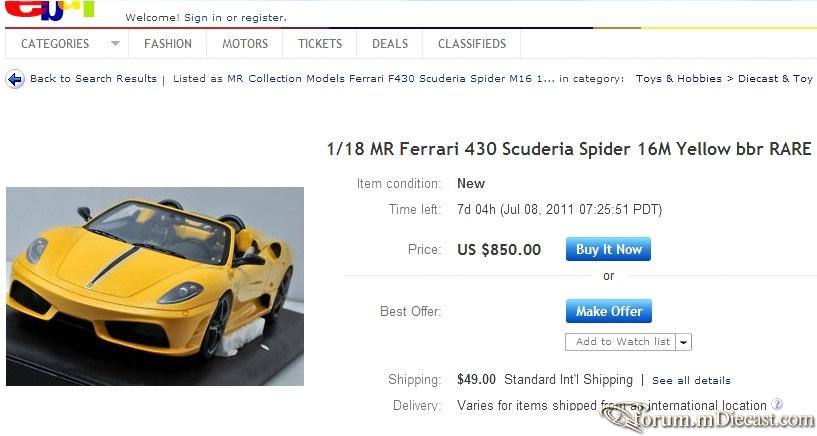
Task: Click Add to Watch list
Action: (x=621, y=342)
